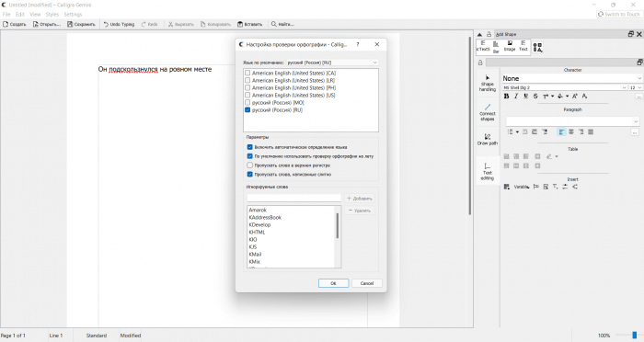
Task: Align paragraph text to the right
Action: tap(581, 131)
